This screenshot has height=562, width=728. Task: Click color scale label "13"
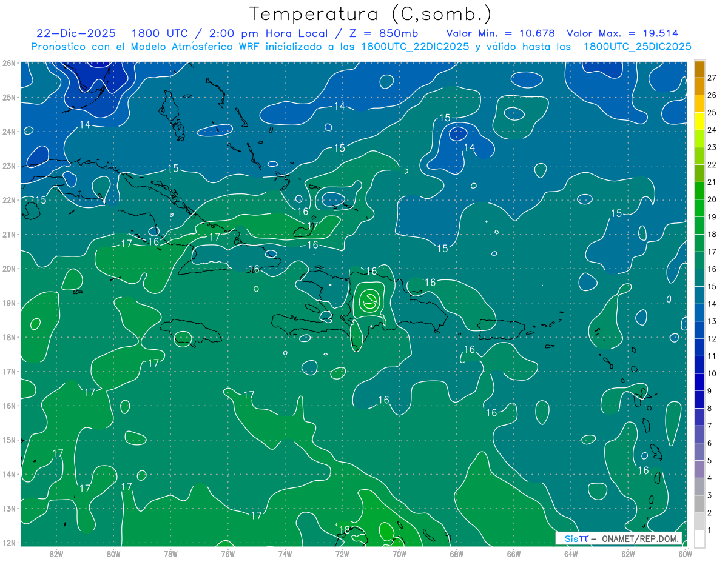click(x=712, y=321)
